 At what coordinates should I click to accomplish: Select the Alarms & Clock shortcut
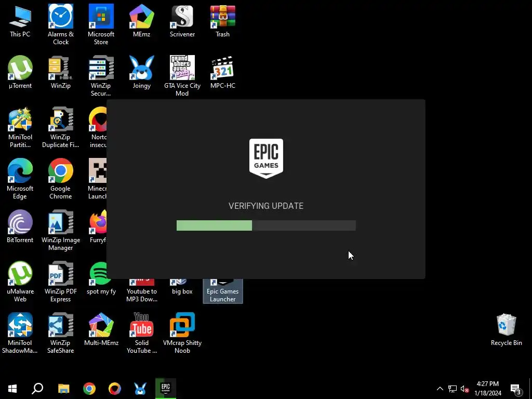pos(61,24)
